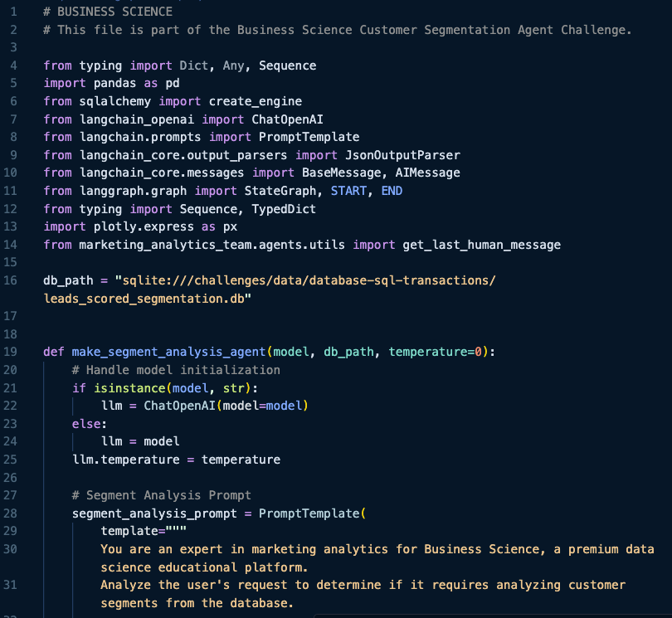
Task: Click 'PromptTemplate' in the line 8 import
Action: tap(309, 137)
